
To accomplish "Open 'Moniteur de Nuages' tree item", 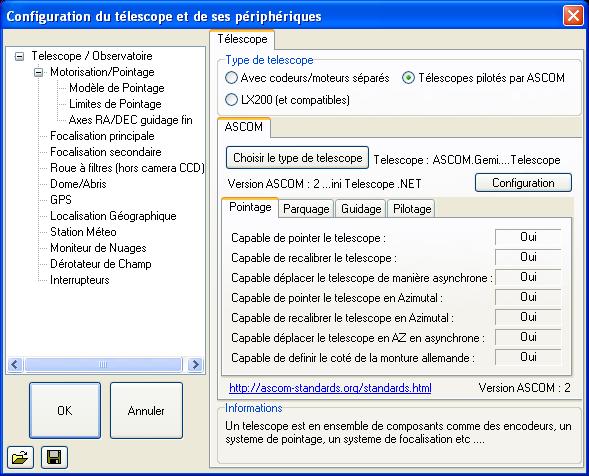I will [x=98, y=248].
